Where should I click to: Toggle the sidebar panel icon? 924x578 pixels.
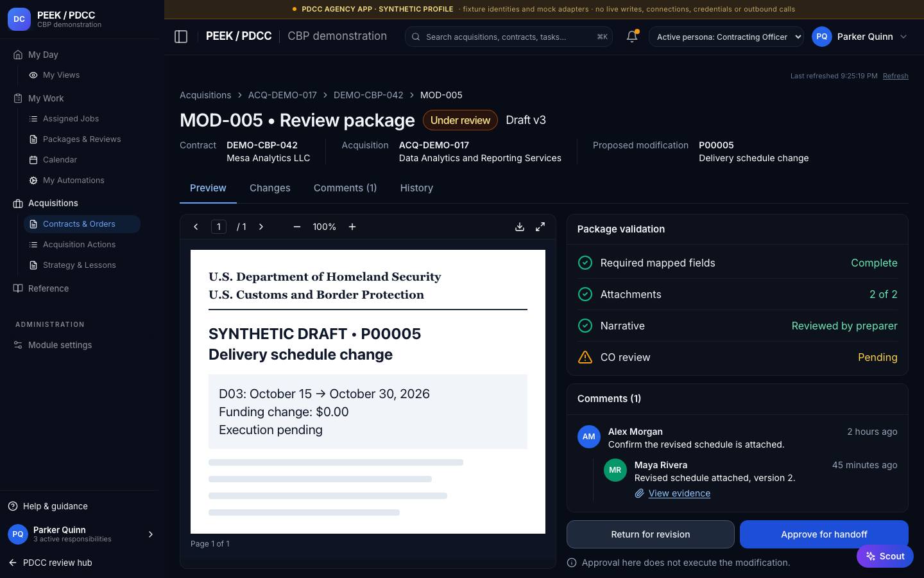pos(181,37)
